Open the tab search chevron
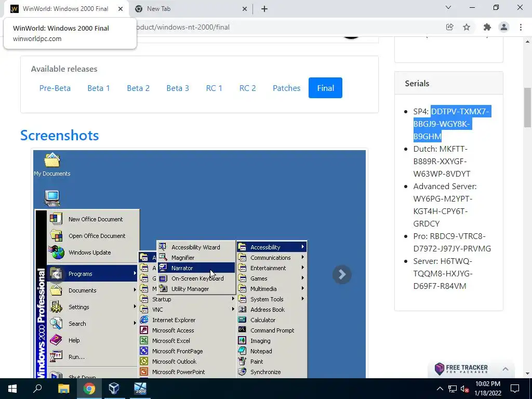The height and width of the screenshot is (399, 532). tap(448, 7)
